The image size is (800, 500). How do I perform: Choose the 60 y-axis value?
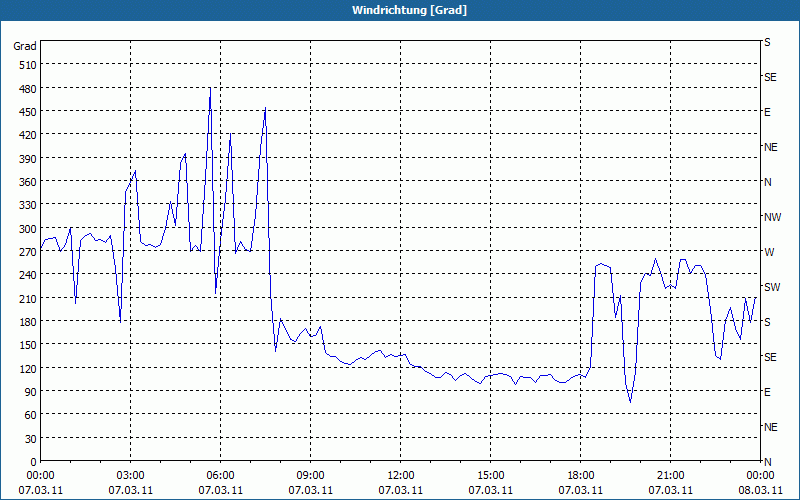(31, 415)
